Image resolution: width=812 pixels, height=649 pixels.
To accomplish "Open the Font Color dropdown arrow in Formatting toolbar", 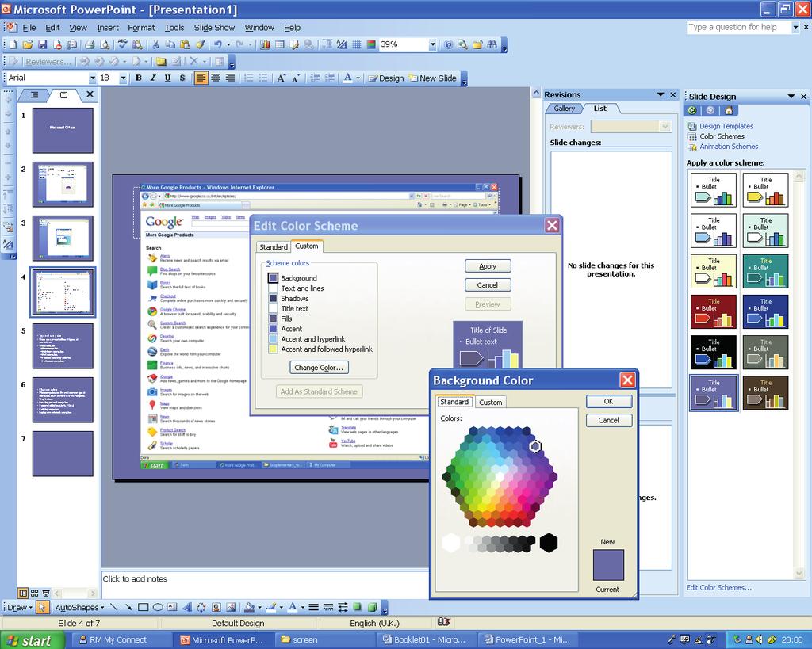I will 358,78.
